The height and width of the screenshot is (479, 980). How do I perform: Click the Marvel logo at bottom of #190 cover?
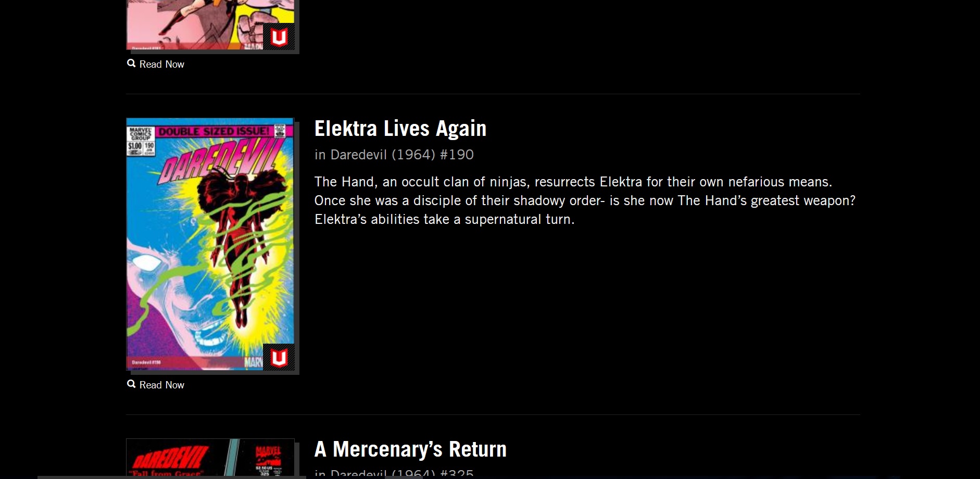(x=254, y=362)
